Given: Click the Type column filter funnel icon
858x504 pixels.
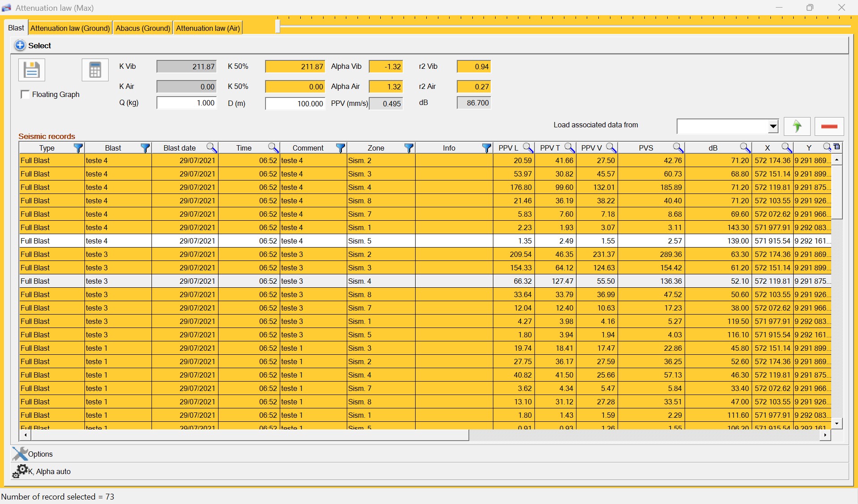Looking at the screenshot, I should [78, 148].
